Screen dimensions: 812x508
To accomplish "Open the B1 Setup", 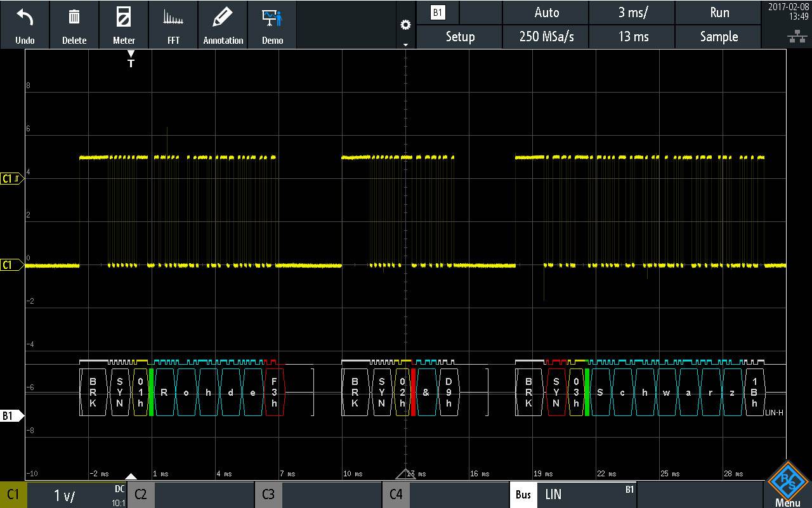I will 459,37.
